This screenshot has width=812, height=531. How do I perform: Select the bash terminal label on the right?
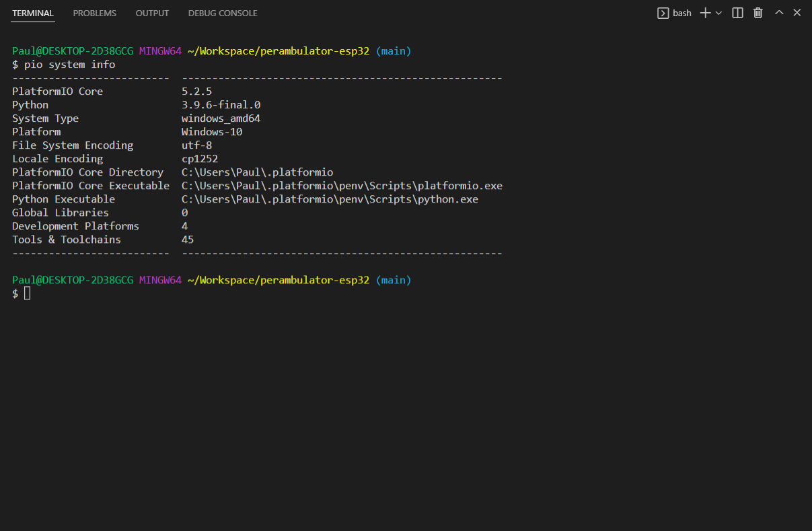pyautogui.click(x=681, y=12)
